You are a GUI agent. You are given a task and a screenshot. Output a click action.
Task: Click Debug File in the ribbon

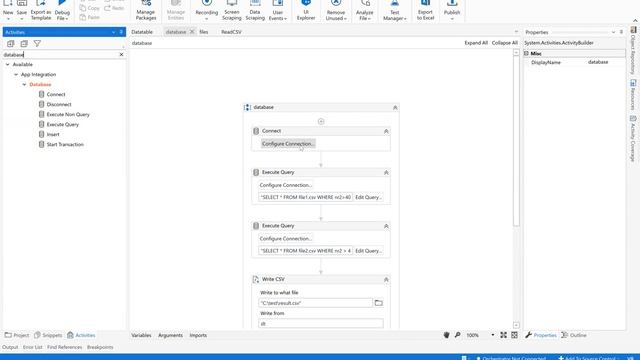click(x=62, y=11)
